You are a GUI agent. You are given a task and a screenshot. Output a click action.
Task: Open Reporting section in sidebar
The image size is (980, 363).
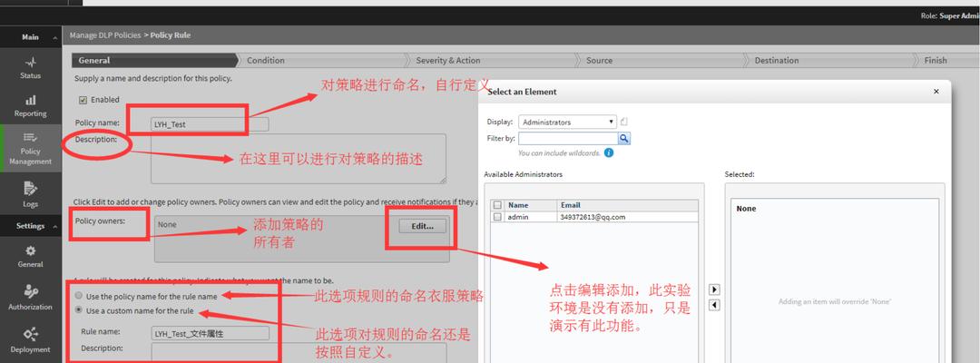point(30,106)
